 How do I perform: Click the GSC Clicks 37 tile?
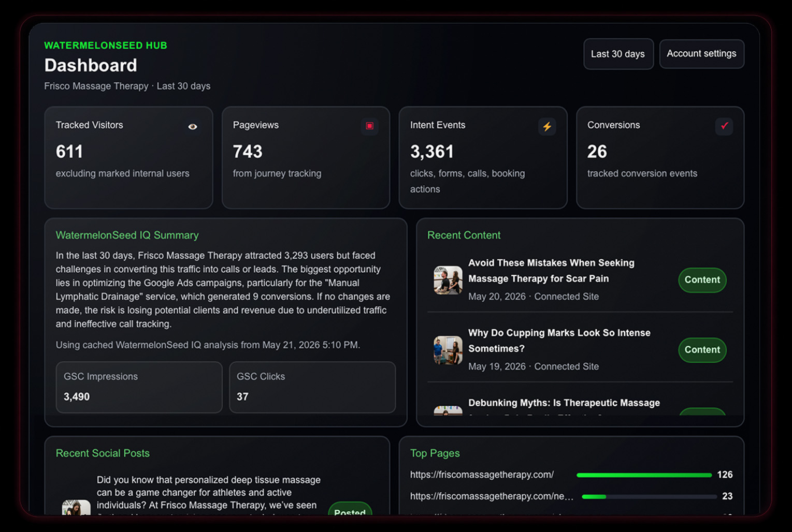pyautogui.click(x=312, y=387)
